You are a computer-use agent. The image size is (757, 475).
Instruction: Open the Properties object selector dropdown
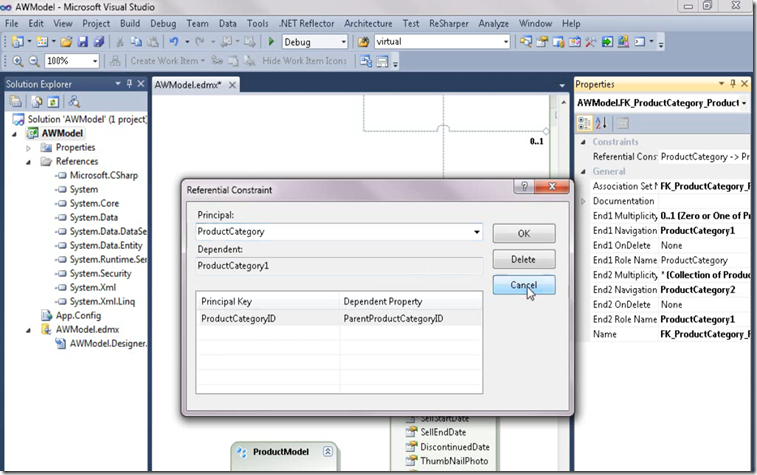(744, 103)
